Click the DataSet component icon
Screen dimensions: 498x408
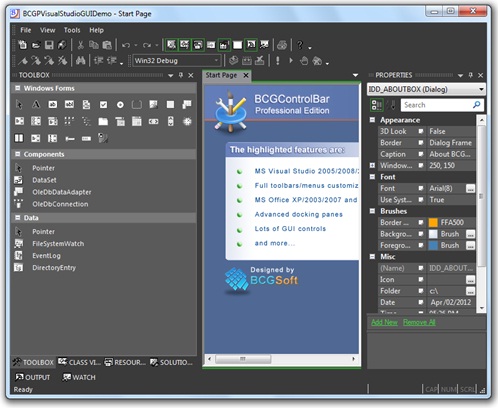point(18,180)
